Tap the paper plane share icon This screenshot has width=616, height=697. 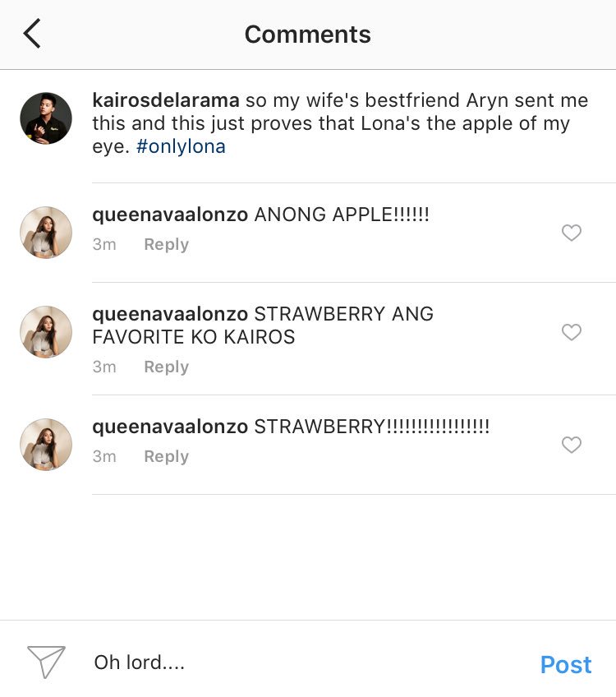[46, 662]
